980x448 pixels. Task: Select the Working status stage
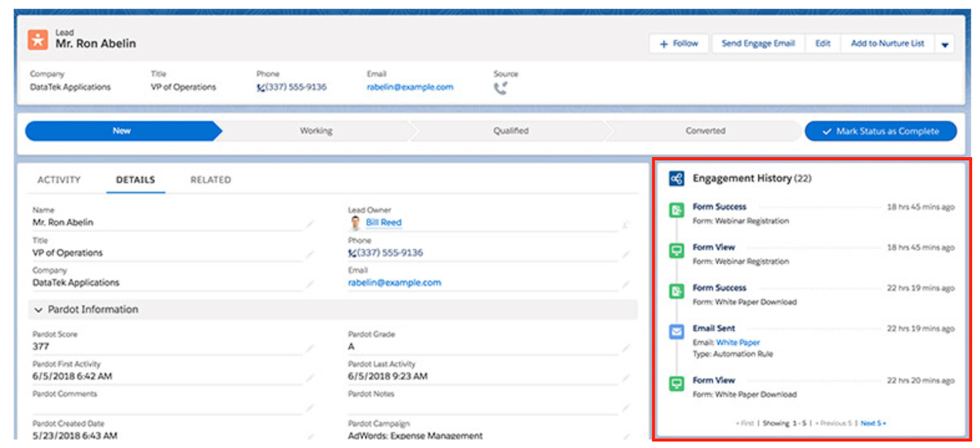pyautogui.click(x=316, y=131)
